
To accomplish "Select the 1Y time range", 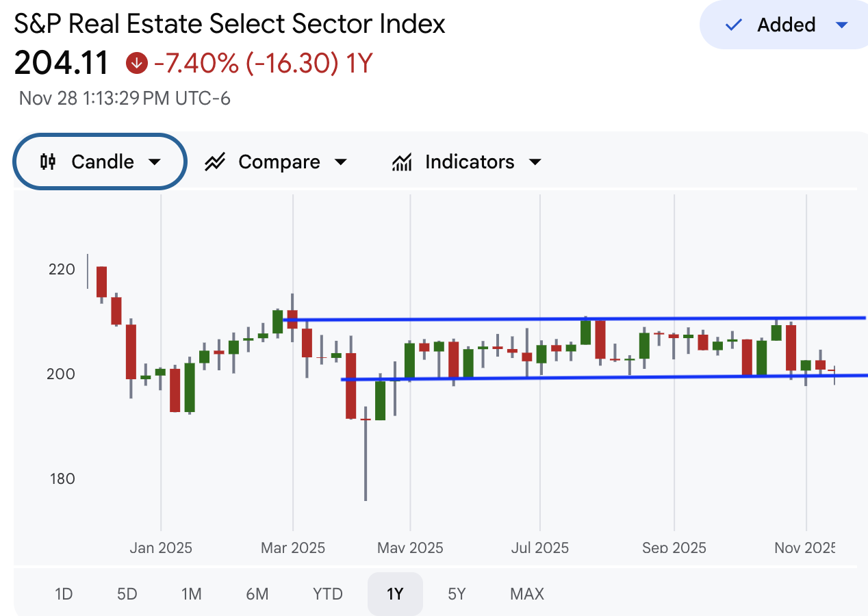I will (395, 594).
